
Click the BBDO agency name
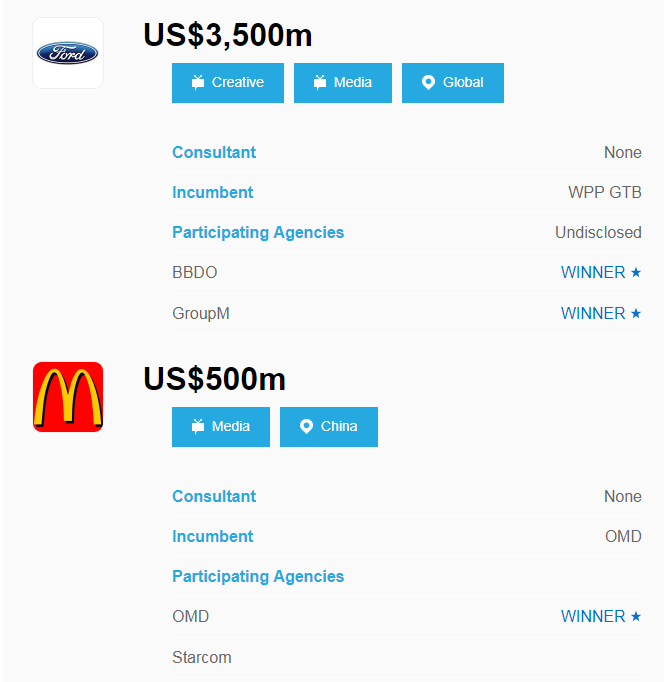point(195,273)
